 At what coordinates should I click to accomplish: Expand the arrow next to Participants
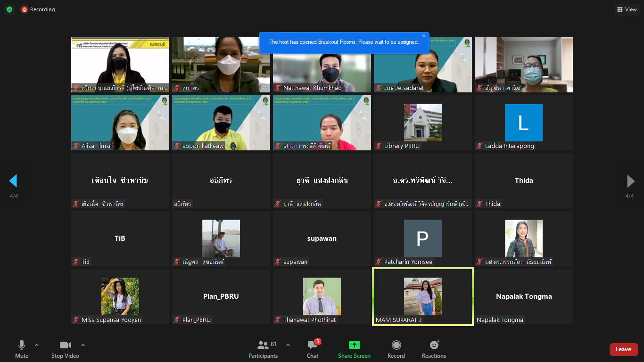[x=288, y=345]
